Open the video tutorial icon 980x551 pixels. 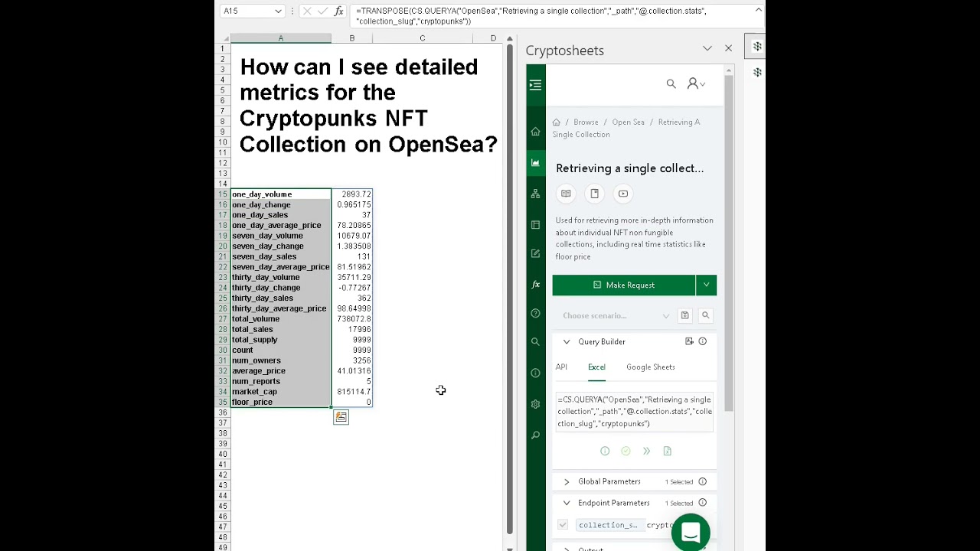[623, 194]
